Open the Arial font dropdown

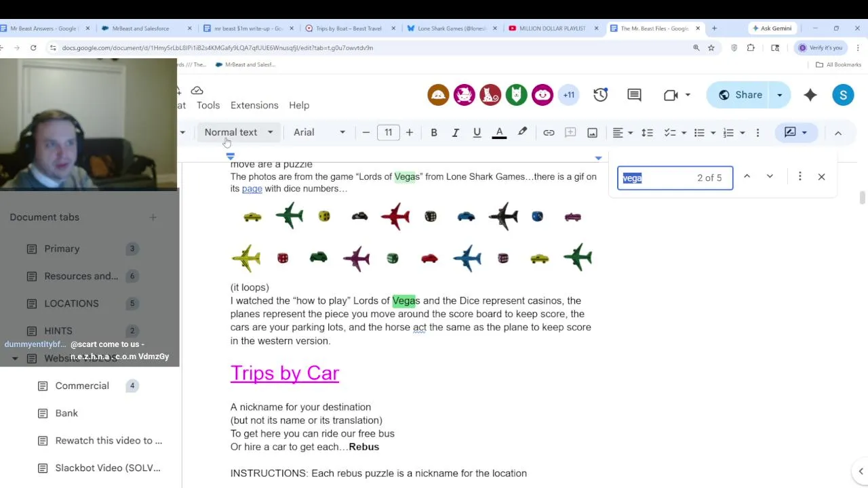(319, 133)
